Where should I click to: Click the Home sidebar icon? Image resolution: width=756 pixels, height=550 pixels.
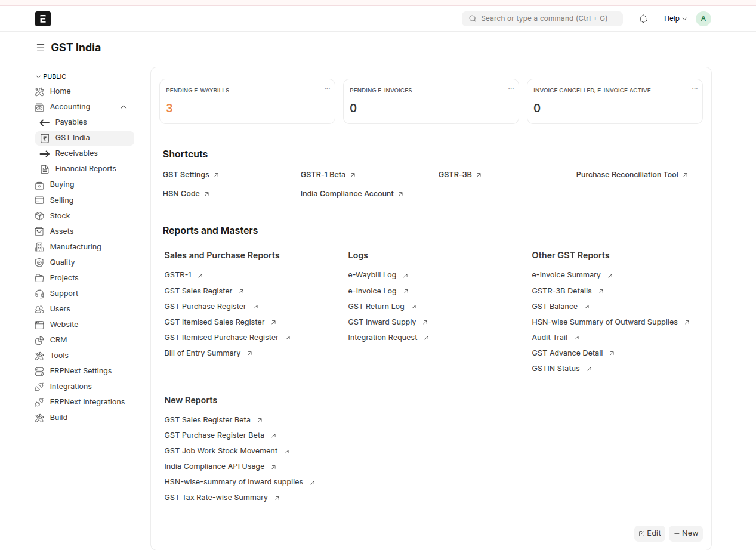pyautogui.click(x=39, y=91)
